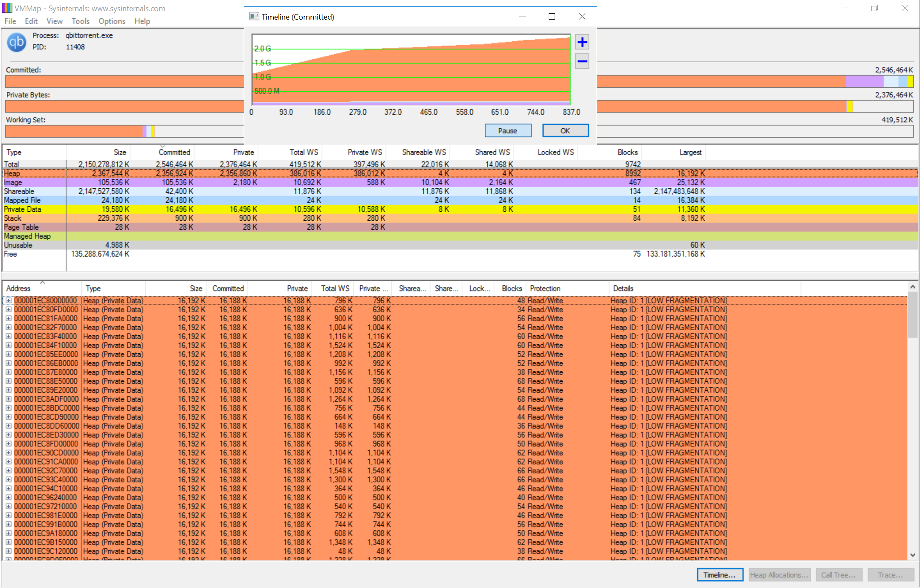Expand heap block at address 000001EC9B150000
920x588 pixels.
click(8, 542)
